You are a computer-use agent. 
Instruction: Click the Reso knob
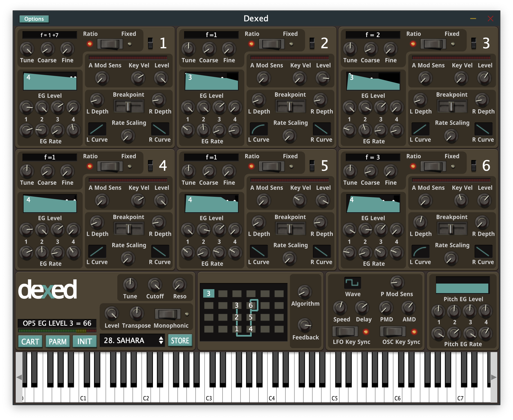tap(179, 285)
